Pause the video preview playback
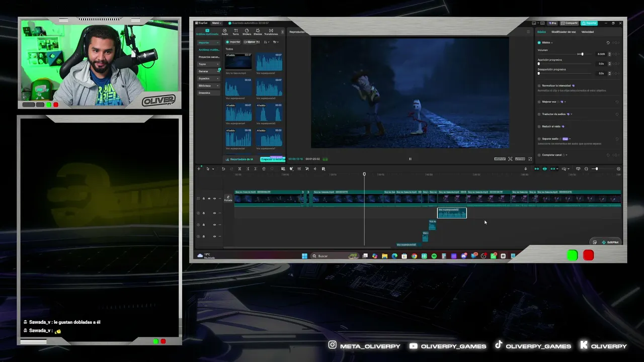This screenshot has width=644, height=362. click(x=410, y=159)
